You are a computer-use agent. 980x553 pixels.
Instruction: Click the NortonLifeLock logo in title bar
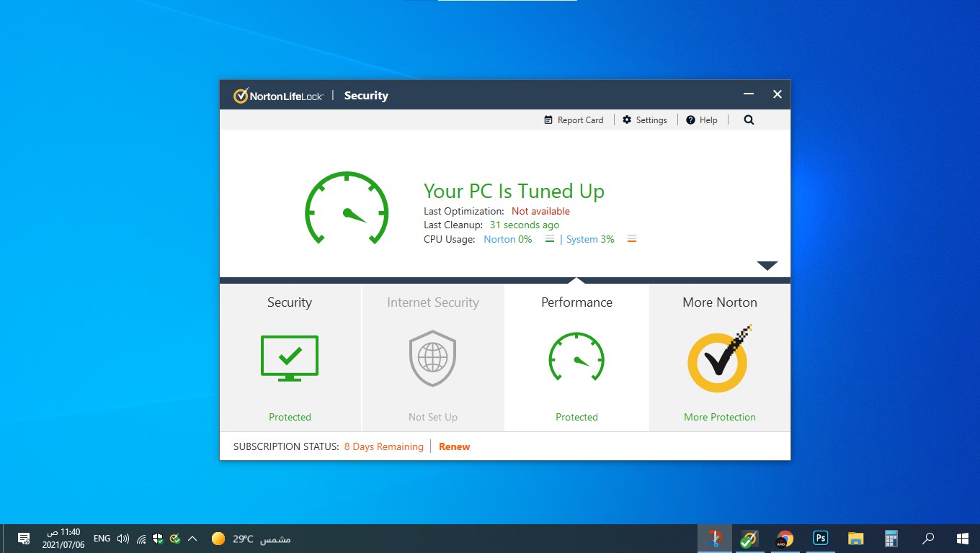point(279,96)
